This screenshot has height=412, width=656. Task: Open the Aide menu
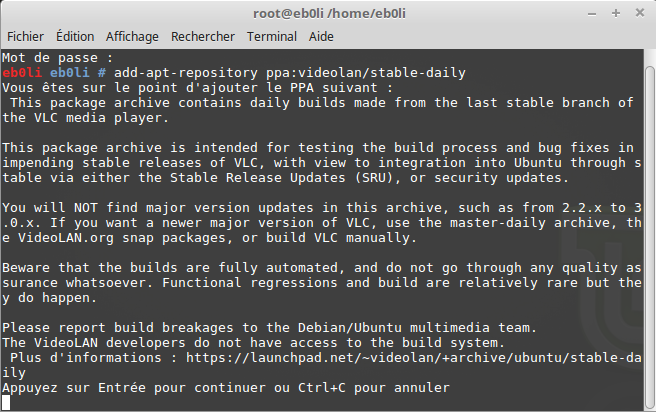click(x=321, y=37)
